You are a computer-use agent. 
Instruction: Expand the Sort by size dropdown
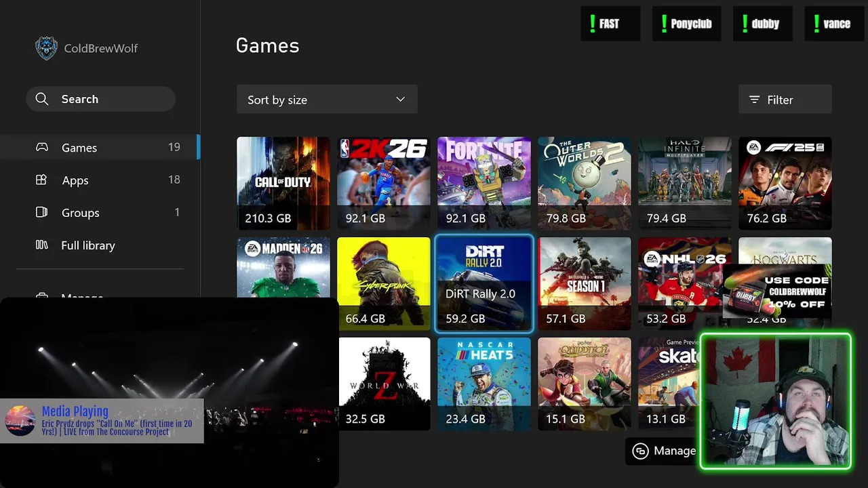327,100
